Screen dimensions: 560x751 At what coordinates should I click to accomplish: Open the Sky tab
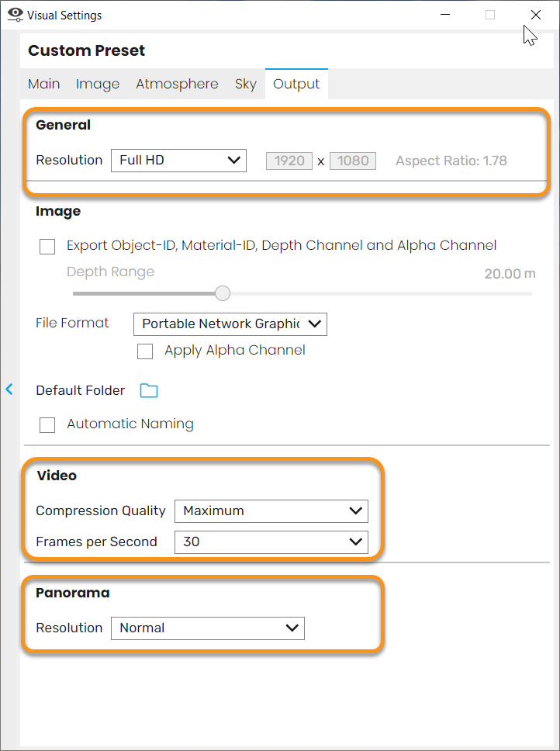[246, 84]
